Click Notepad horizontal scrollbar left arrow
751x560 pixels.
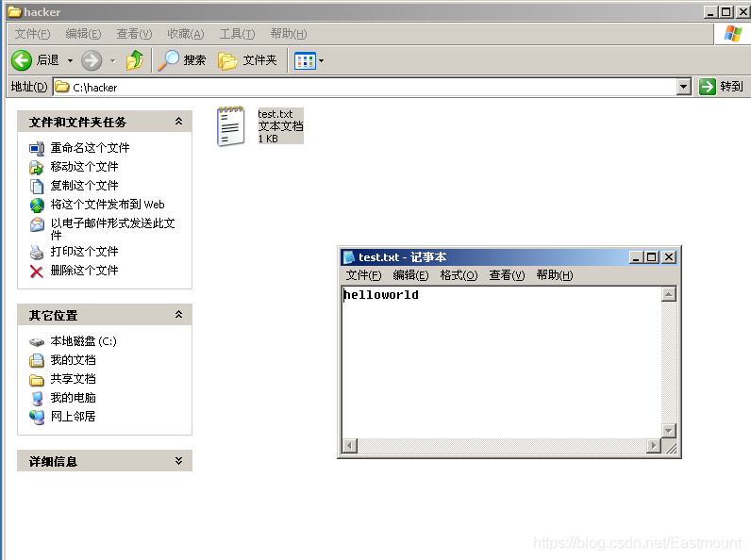350,446
